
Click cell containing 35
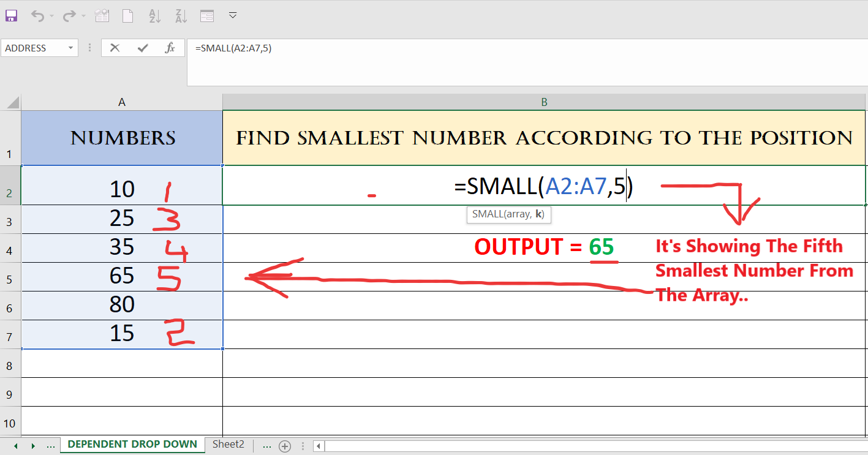click(122, 248)
